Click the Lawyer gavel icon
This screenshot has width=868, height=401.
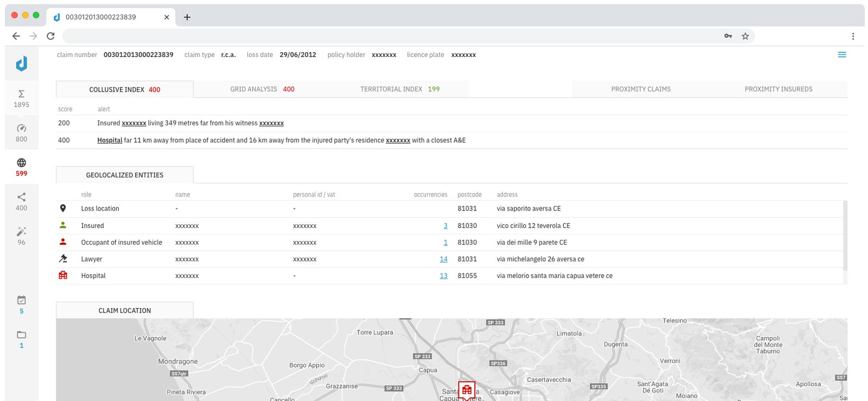click(x=63, y=259)
